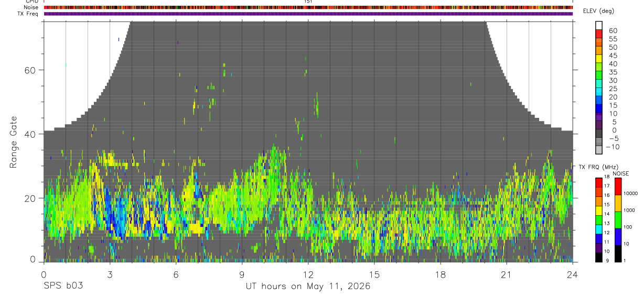Screen dimensions: 644x297
Task: Click the purple TX Freq strip above the plot
Action: point(308,14)
